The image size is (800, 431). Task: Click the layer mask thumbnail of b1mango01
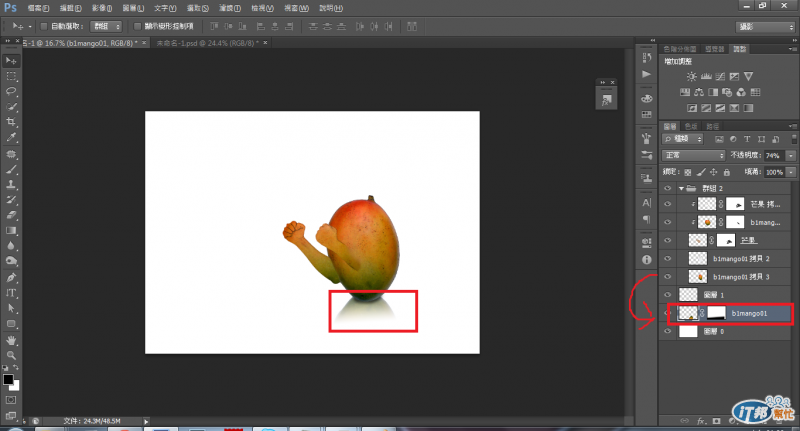[x=716, y=313]
